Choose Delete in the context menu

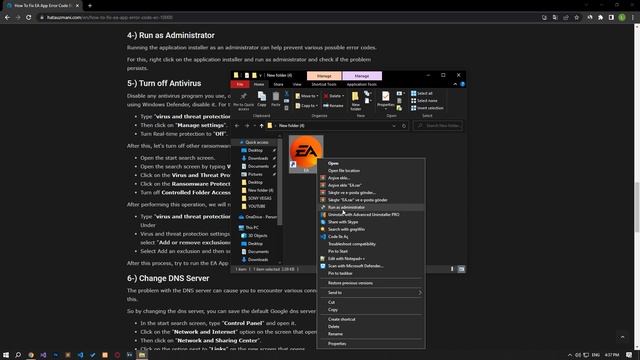click(x=371, y=327)
